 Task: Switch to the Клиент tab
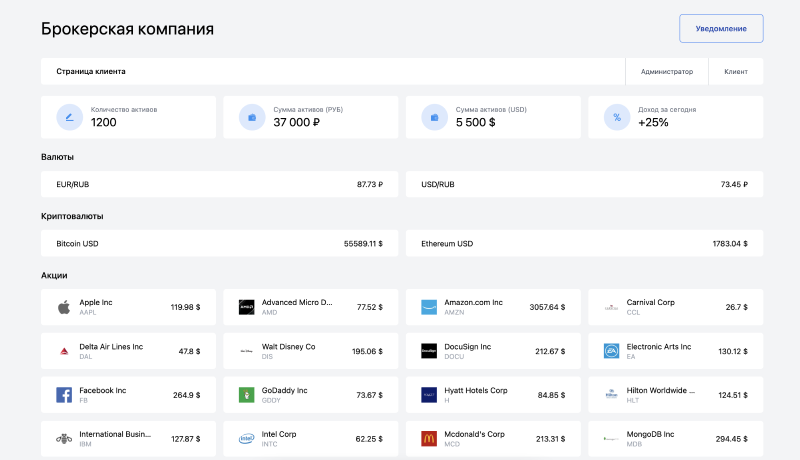point(735,72)
